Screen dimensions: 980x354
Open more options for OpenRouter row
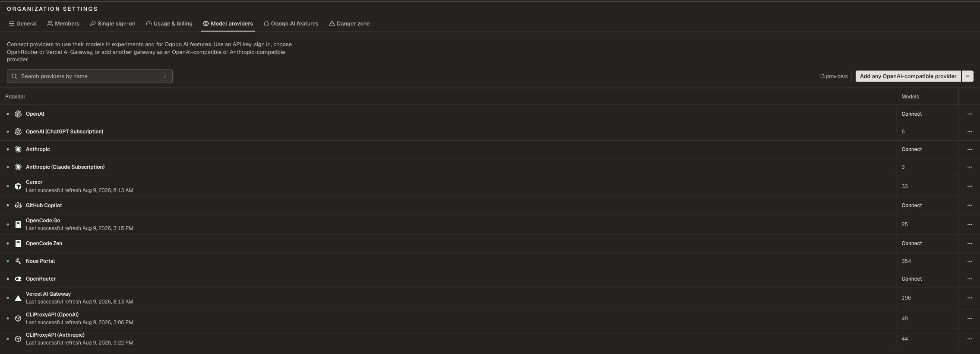coord(970,279)
